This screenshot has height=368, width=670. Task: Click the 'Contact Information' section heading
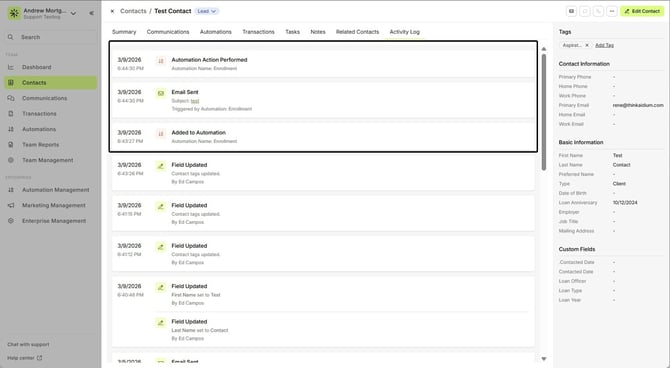[x=584, y=64]
